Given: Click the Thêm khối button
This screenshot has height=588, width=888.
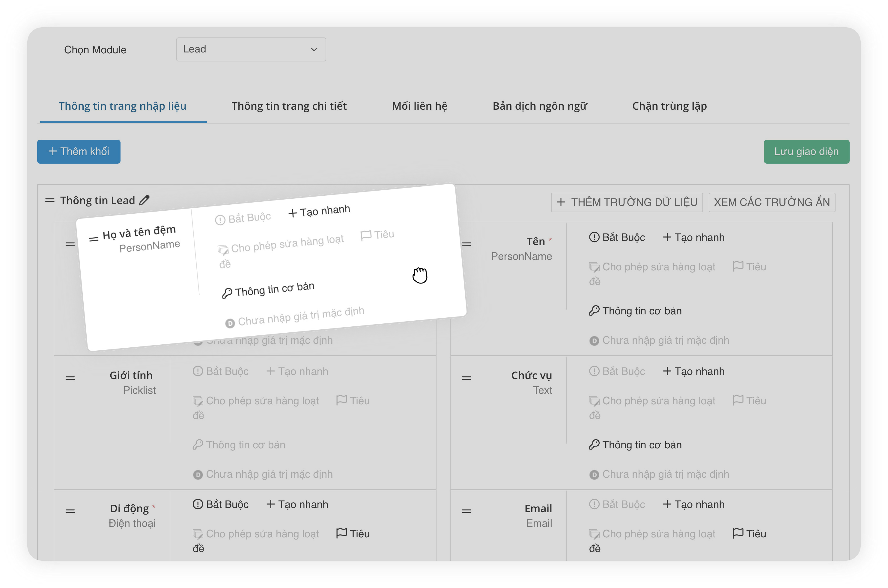Looking at the screenshot, I should click(79, 152).
